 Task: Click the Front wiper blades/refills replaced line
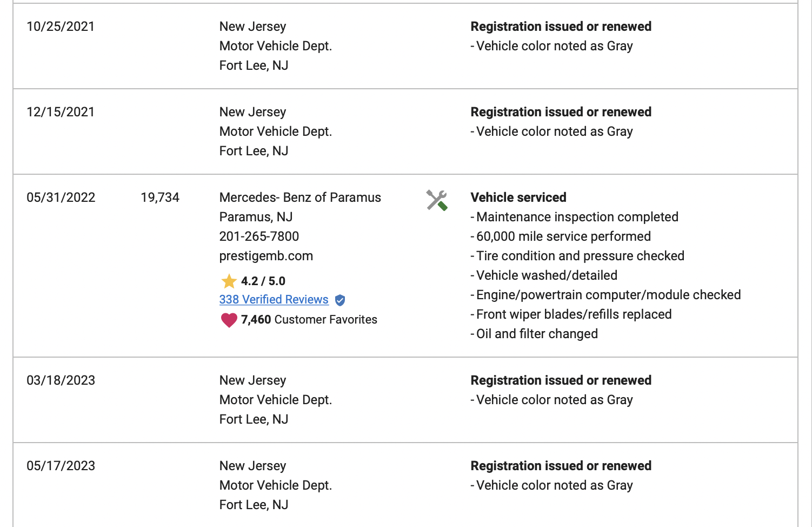pos(571,314)
